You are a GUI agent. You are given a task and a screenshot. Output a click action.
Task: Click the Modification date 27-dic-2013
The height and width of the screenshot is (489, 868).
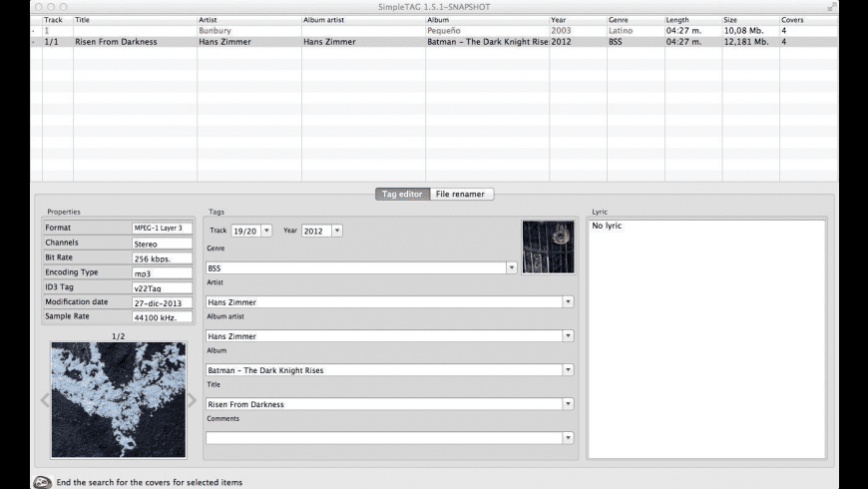163,302
